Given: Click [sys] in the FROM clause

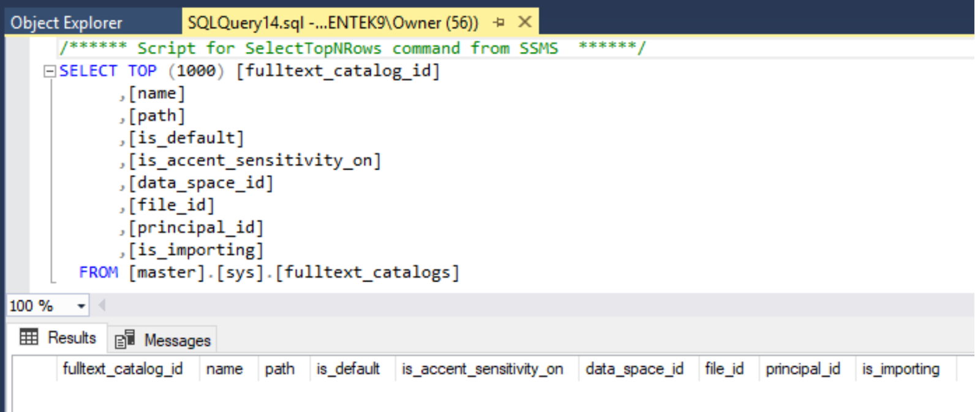Looking at the screenshot, I should [240, 272].
